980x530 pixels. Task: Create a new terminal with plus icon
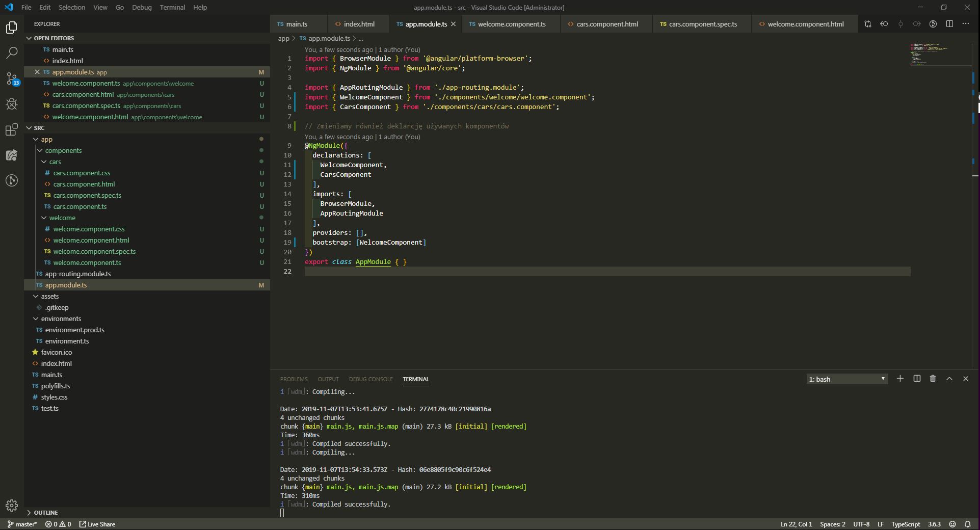[x=900, y=379]
